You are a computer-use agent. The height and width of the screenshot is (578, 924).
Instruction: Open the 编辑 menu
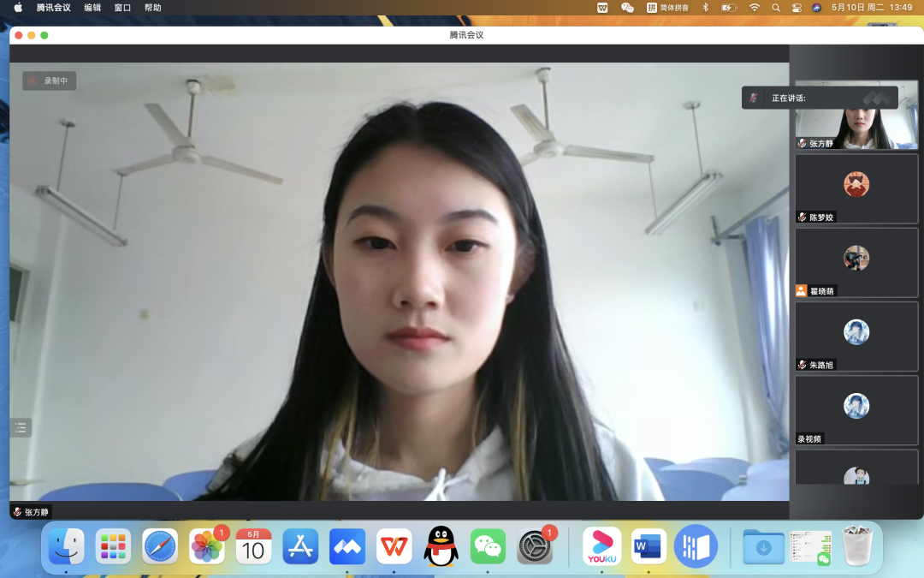point(92,8)
